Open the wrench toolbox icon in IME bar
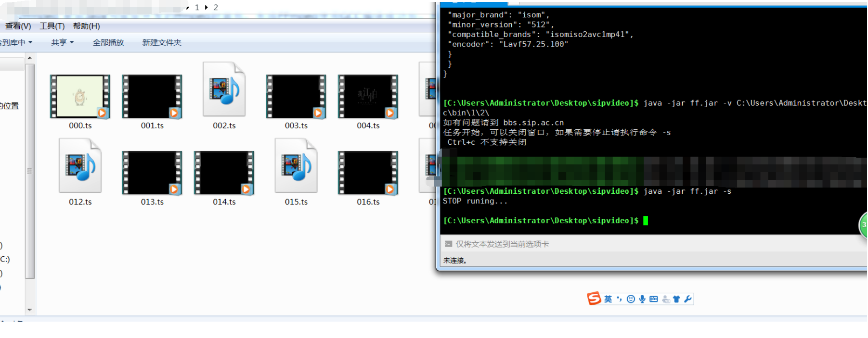Image resolution: width=868 pixels, height=338 pixels. [x=687, y=299]
